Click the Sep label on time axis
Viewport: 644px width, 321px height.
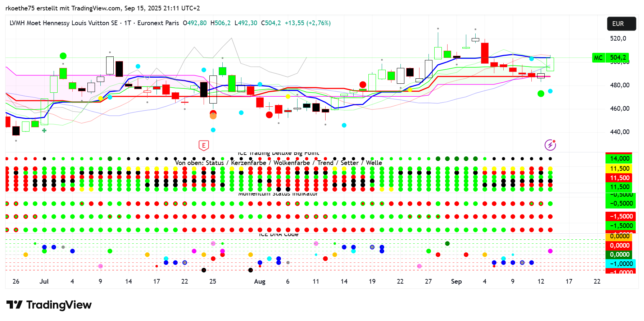coord(456,281)
